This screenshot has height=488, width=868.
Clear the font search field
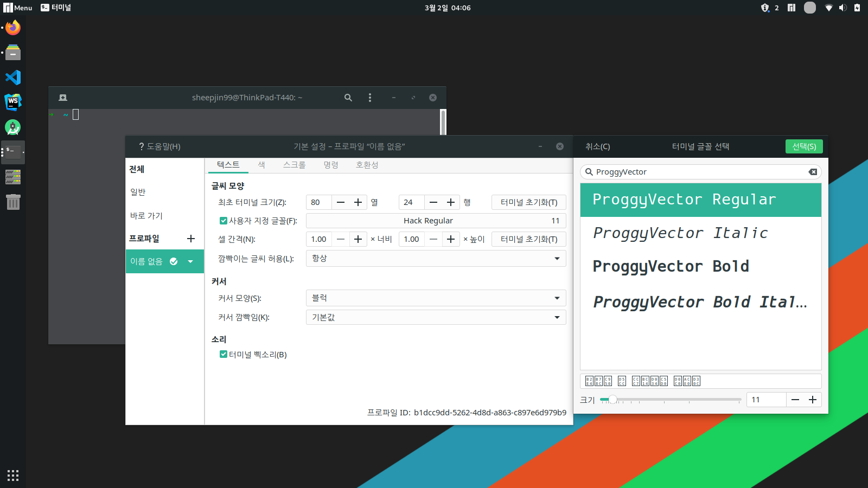[813, 172]
